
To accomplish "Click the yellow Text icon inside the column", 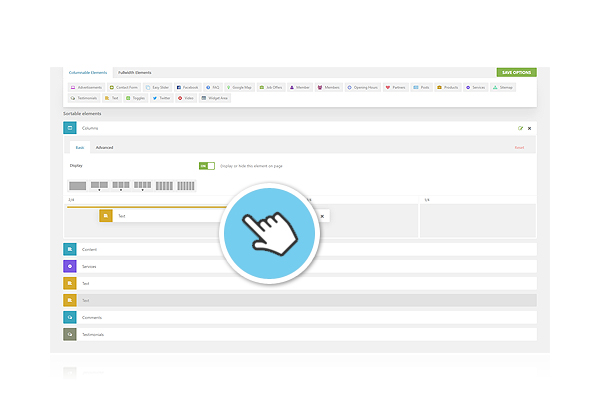I will click(x=106, y=216).
